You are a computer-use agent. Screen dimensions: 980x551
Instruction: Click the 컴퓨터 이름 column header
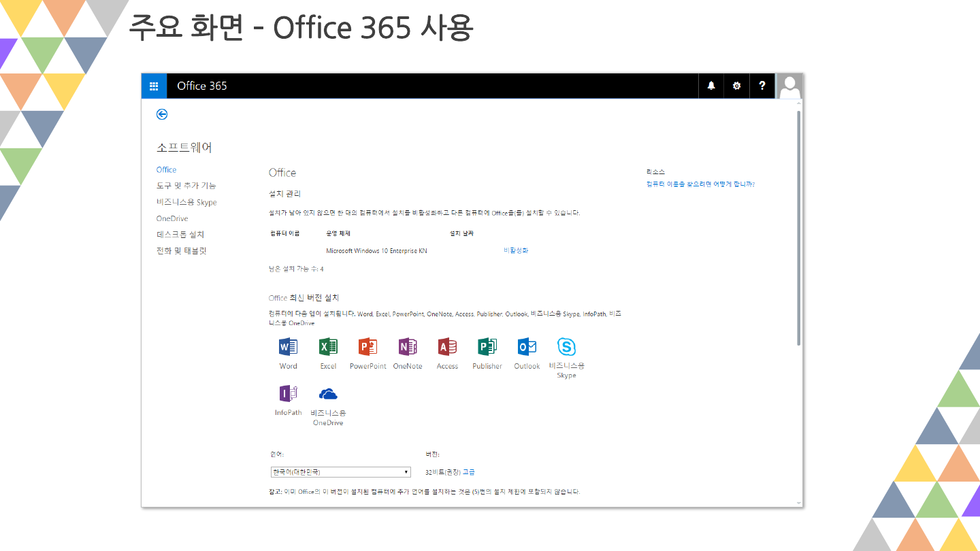284,233
